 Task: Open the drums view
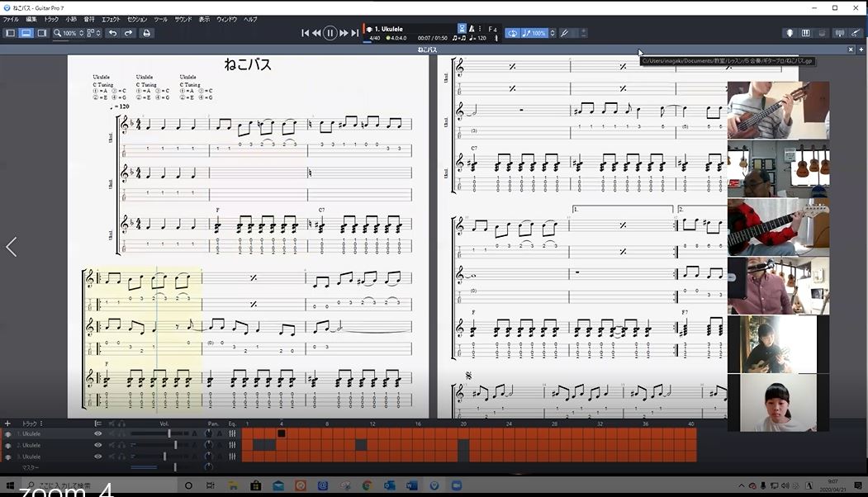822,33
